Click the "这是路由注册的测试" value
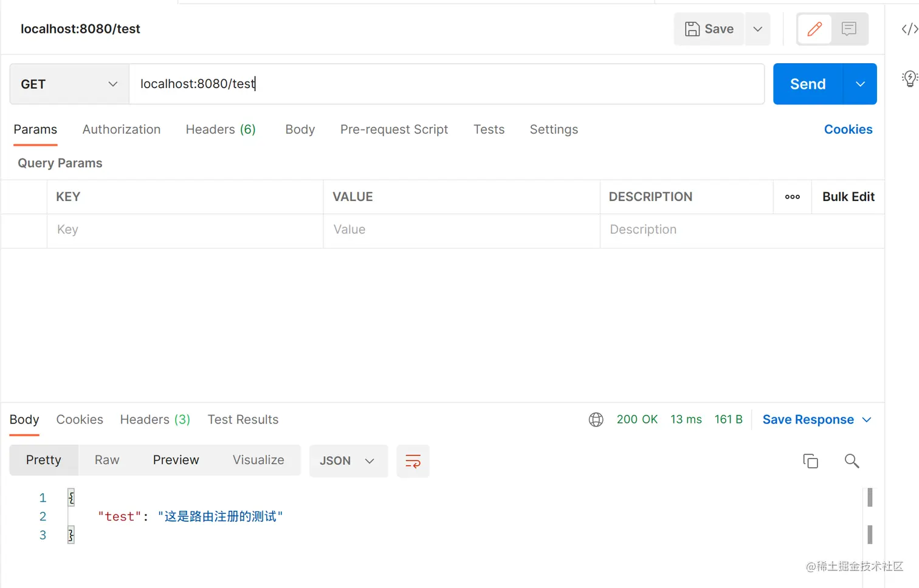Viewport: 919px width, 588px height. (220, 517)
